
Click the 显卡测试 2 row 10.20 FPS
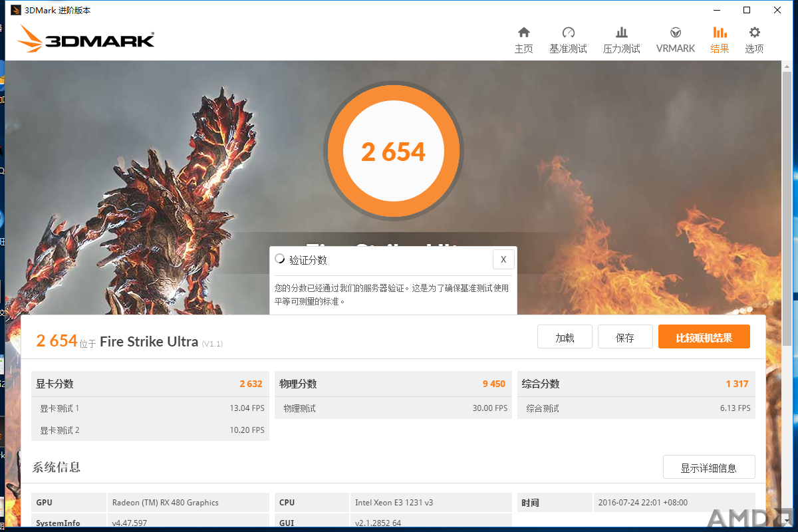[150, 430]
